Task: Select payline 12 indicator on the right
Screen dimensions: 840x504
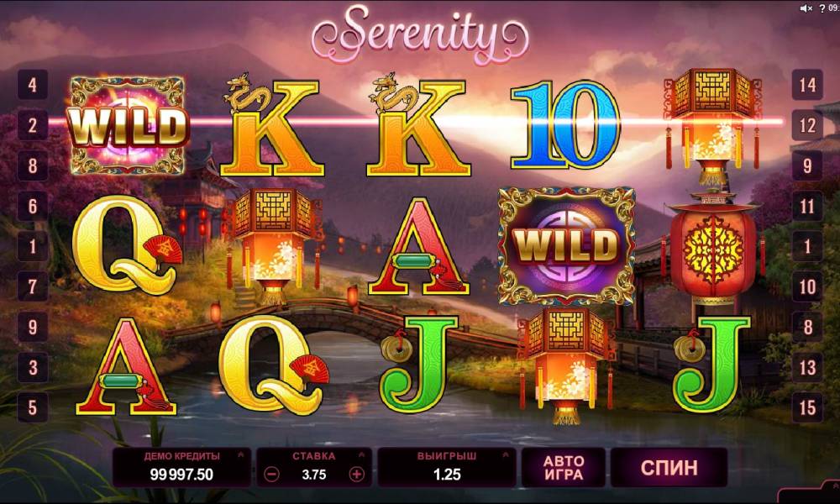Action: (x=807, y=125)
